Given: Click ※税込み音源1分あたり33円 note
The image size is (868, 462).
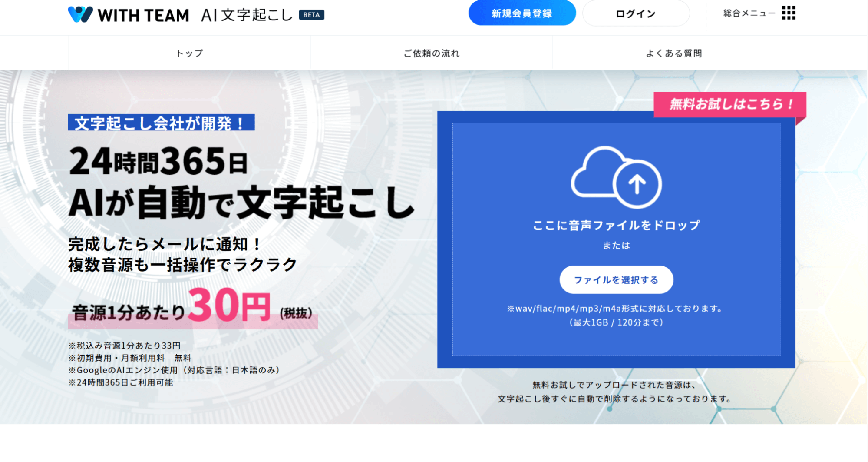Looking at the screenshot, I should 124,346.
